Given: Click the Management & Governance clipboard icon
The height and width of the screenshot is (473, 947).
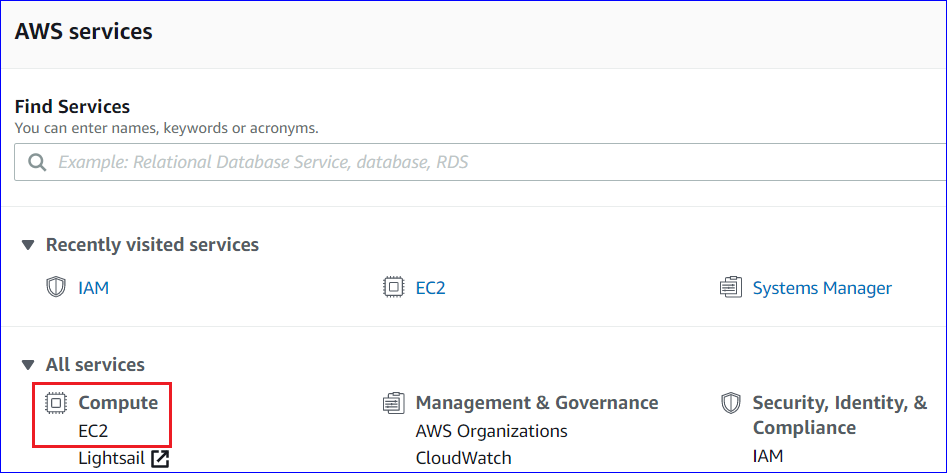Looking at the screenshot, I should tap(393, 402).
